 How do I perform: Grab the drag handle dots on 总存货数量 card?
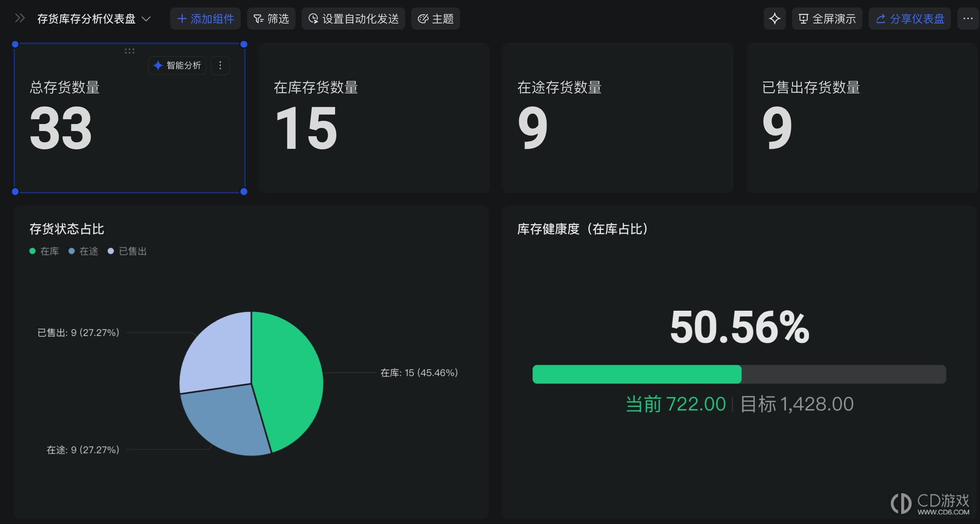(x=129, y=51)
